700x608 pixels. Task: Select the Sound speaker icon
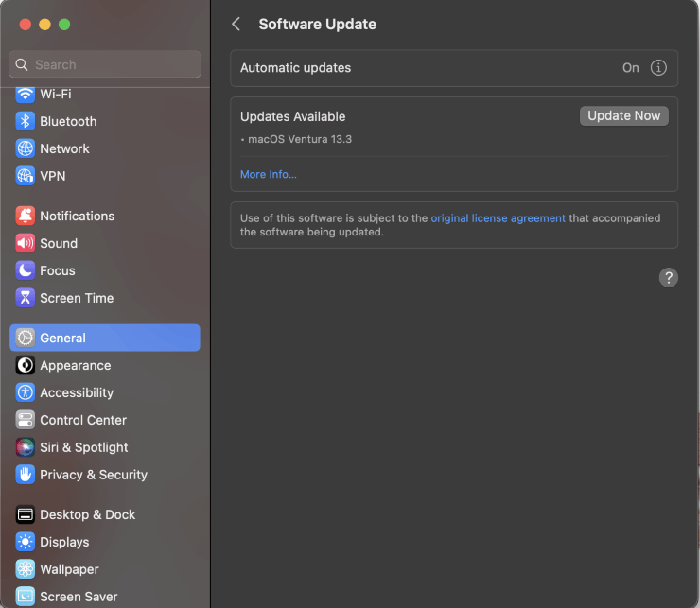point(25,243)
